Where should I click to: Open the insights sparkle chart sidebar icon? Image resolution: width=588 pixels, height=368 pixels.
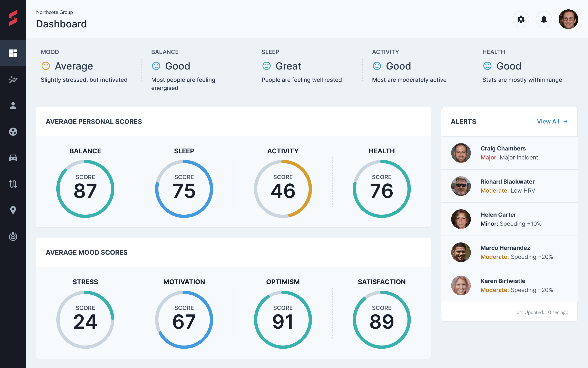pos(13,79)
